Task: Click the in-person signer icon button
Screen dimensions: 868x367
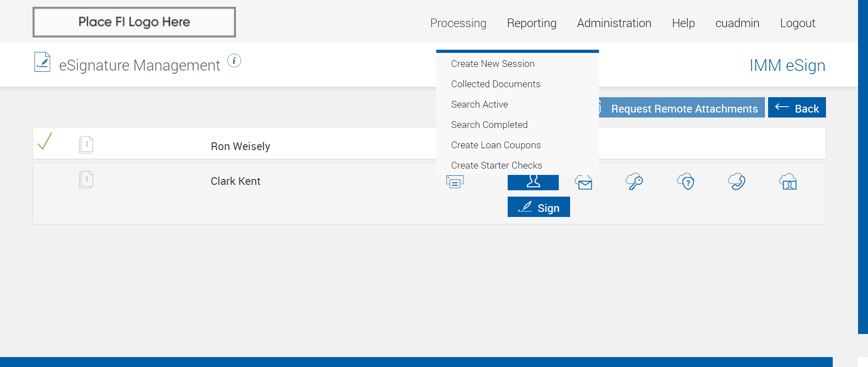Action: [533, 182]
